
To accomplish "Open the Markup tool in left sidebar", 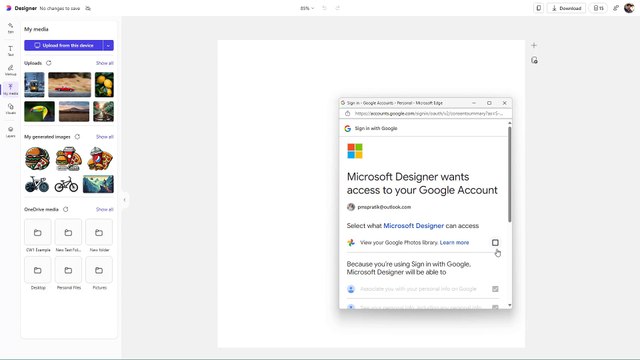I will [11, 70].
